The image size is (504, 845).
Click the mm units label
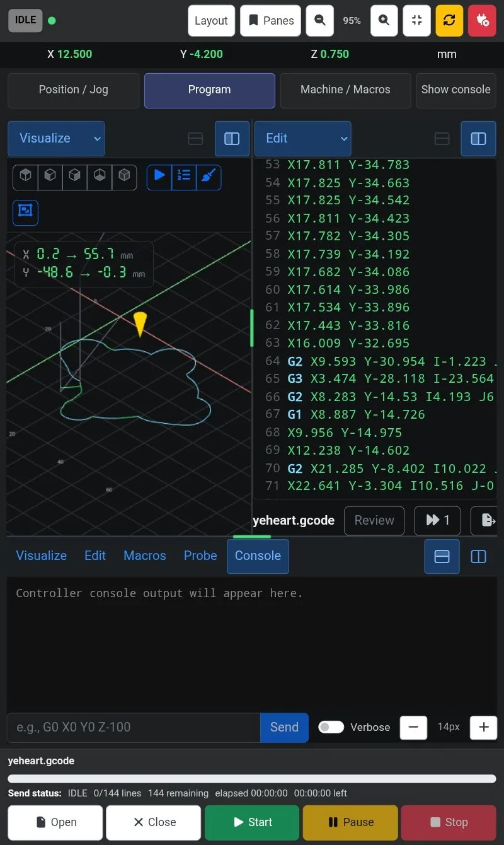447,54
